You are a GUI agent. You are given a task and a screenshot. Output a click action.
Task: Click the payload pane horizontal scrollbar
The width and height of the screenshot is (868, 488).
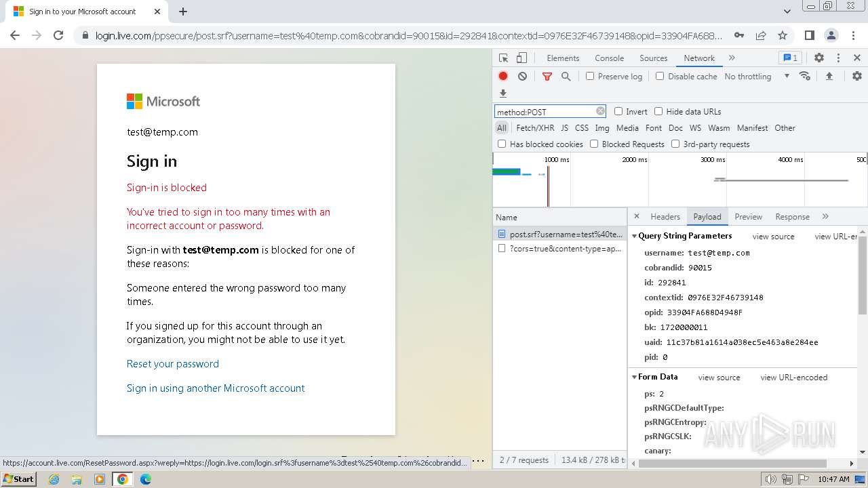point(732,464)
